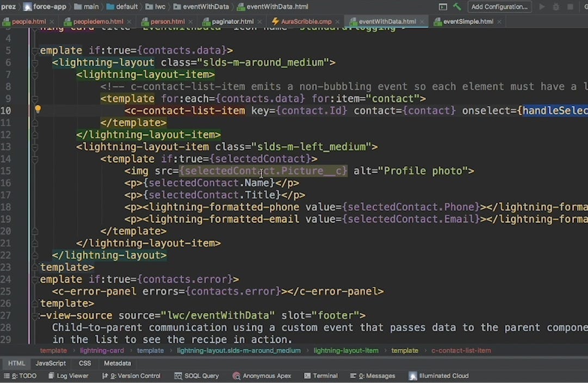This screenshot has width=588, height=383.
Task: Close the eventWithData.html tab
Action: (422, 22)
